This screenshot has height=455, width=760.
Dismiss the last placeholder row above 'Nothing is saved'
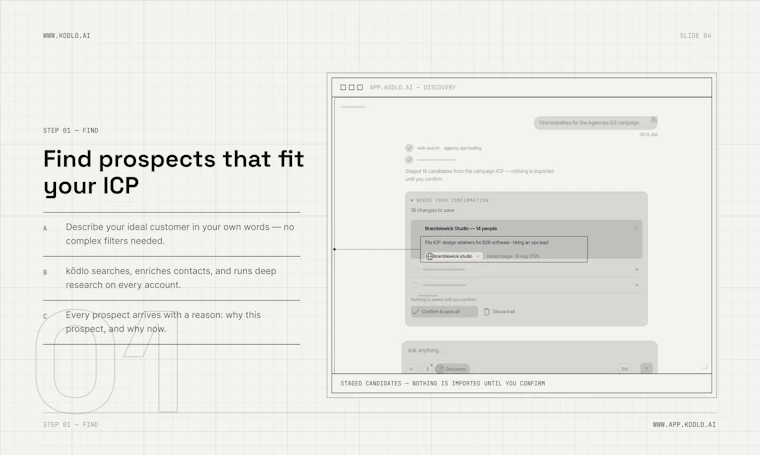tap(636, 285)
